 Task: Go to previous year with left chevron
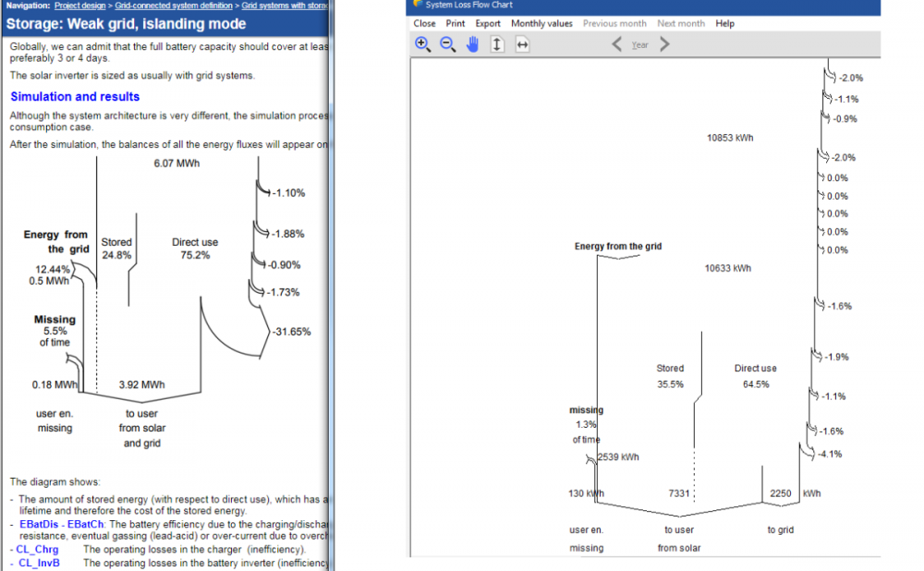click(x=617, y=44)
